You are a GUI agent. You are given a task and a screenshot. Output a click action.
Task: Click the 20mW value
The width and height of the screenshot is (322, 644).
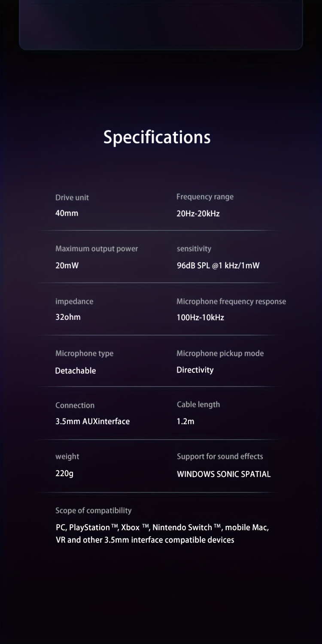pyautogui.click(x=67, y=265)
